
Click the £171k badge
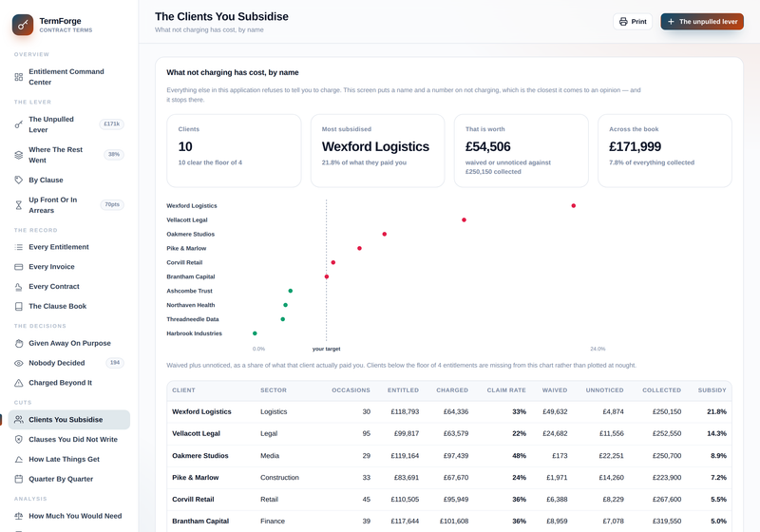[111, 124]
